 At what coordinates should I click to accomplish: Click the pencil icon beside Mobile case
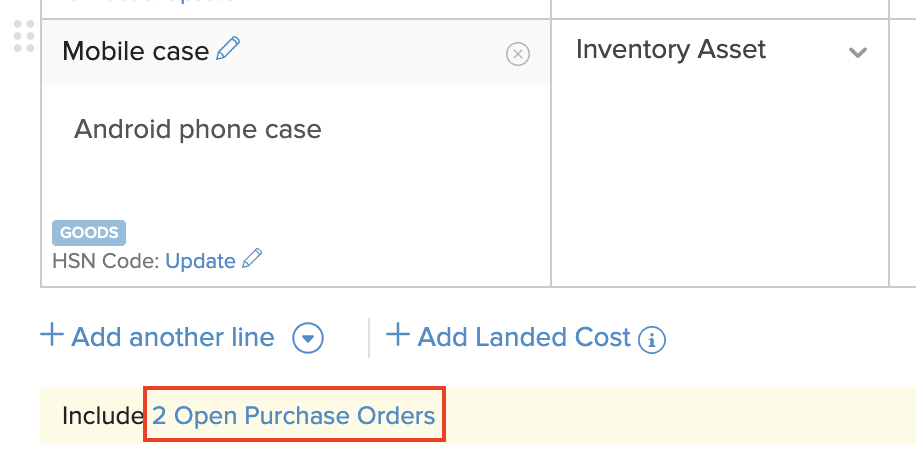[229, 48]
